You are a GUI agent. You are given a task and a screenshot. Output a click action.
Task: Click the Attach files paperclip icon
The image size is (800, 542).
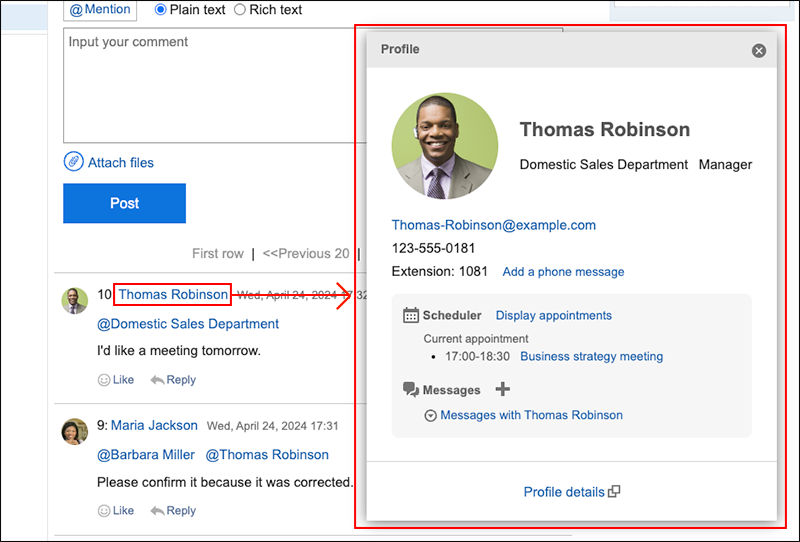coord(73,162)
